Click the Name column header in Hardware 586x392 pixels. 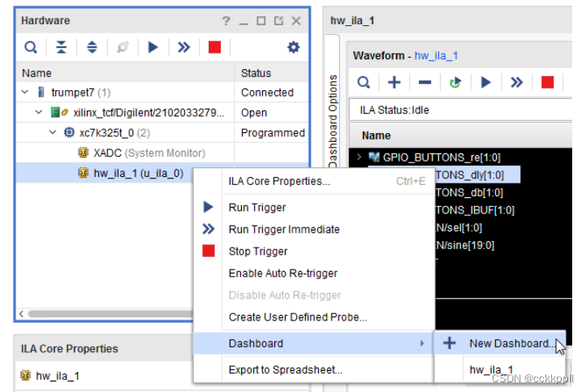pos(126,73)
